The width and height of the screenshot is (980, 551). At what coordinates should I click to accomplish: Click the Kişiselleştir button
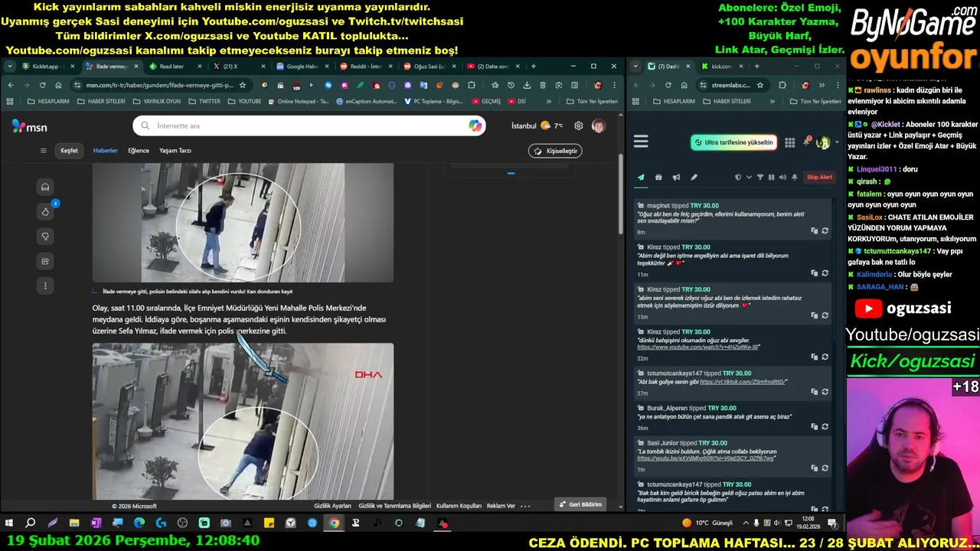coord(555,151)
